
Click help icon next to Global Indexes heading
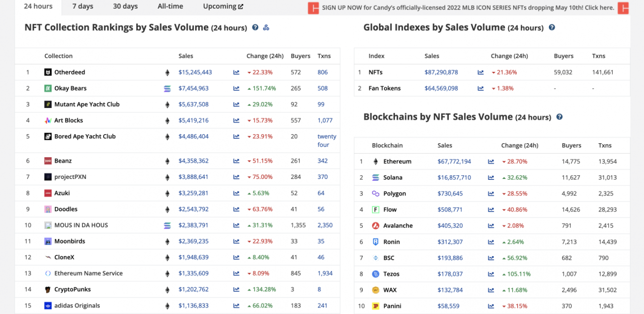(x=552, y=28)
